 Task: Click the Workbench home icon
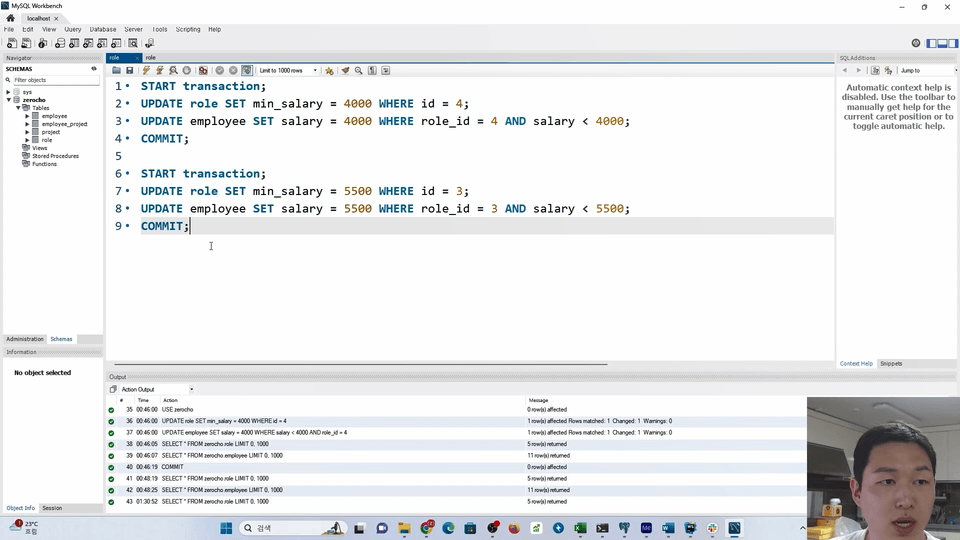(10, 18)
